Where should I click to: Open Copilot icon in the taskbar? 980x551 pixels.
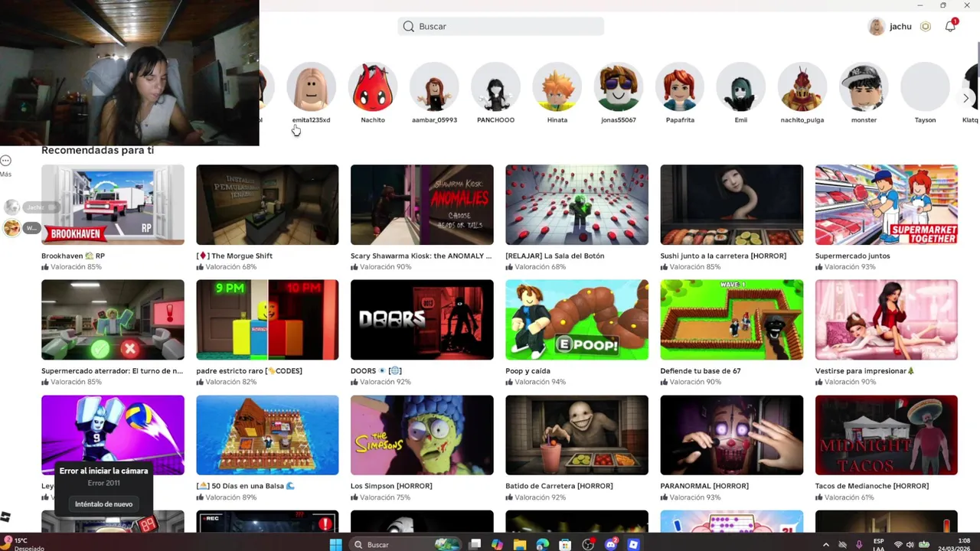tap(497, 545)
